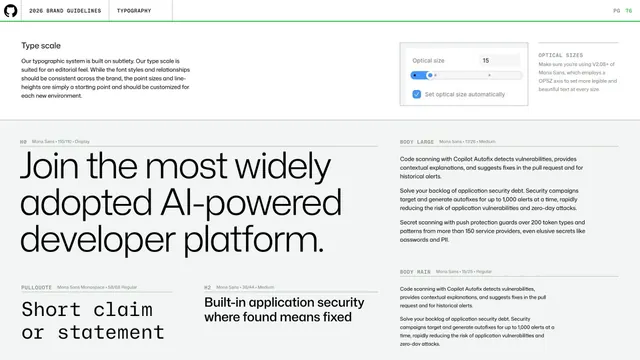Click Body Large 'Secret scanning with push protection' paragraph
This screenshot has height=360, width=640.
pos(492,231)
